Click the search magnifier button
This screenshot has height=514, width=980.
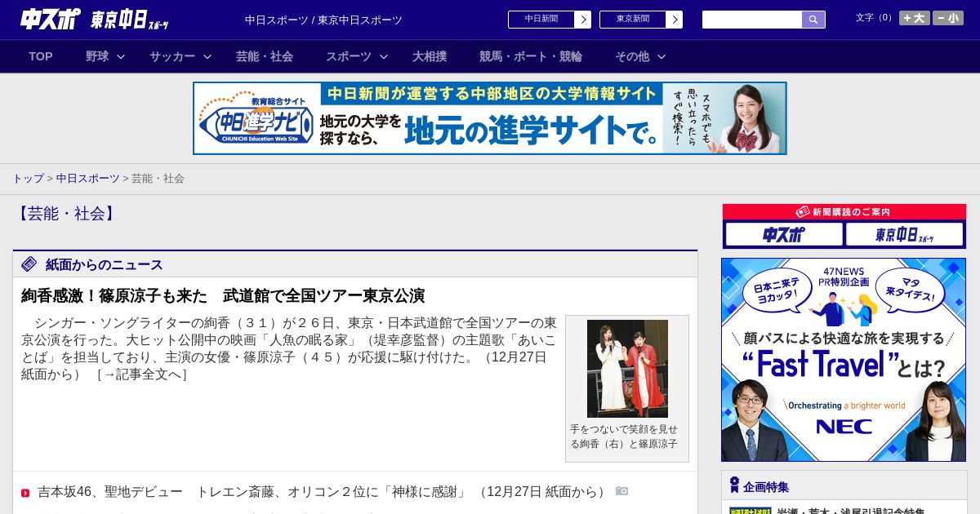[x=813, y=20]
